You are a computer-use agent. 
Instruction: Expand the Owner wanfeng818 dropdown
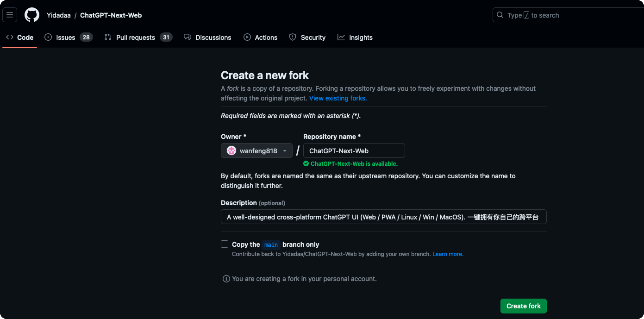coord(256,150)
